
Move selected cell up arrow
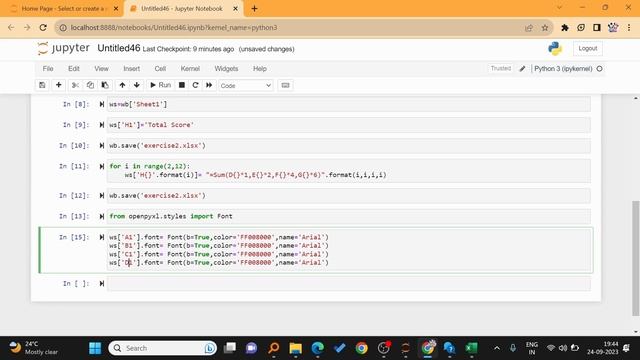[x=122, y=85]
